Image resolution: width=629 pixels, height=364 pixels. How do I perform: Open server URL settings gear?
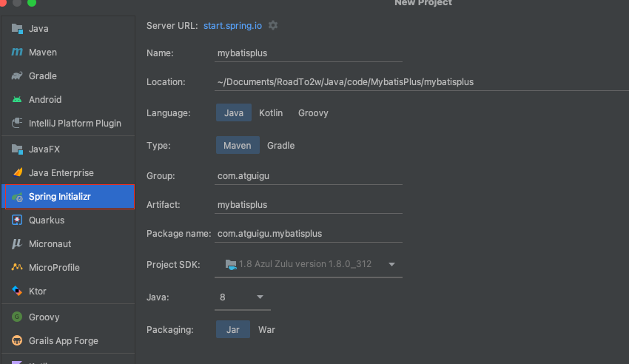click(x=273, y=25)
